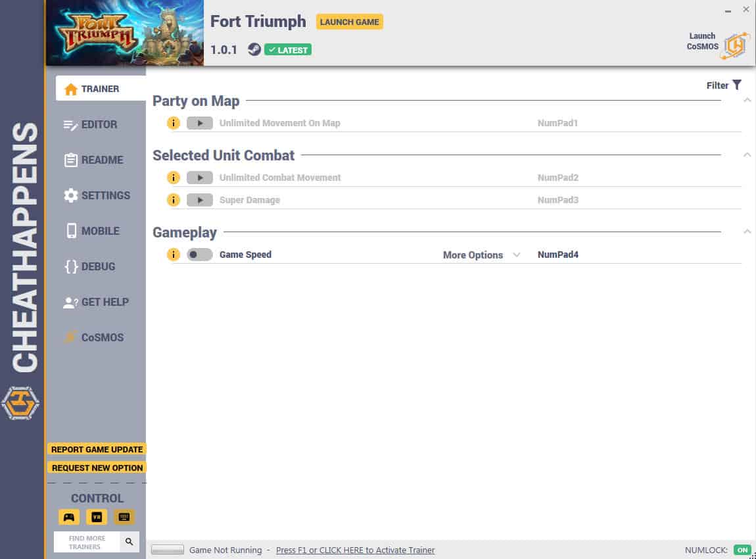This screenshot has height=559, width=756.
Task: Click the Find More Trainers search field
Action: click(87, 542)
